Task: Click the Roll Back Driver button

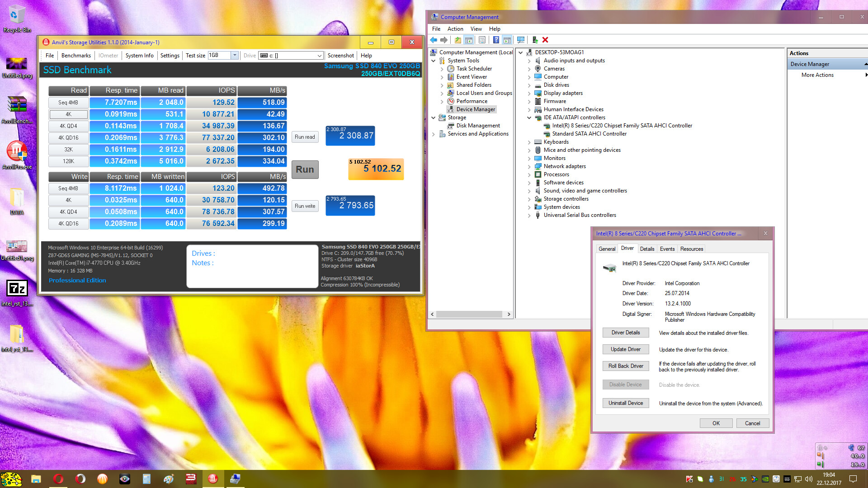Action: [x=626, y=366]
